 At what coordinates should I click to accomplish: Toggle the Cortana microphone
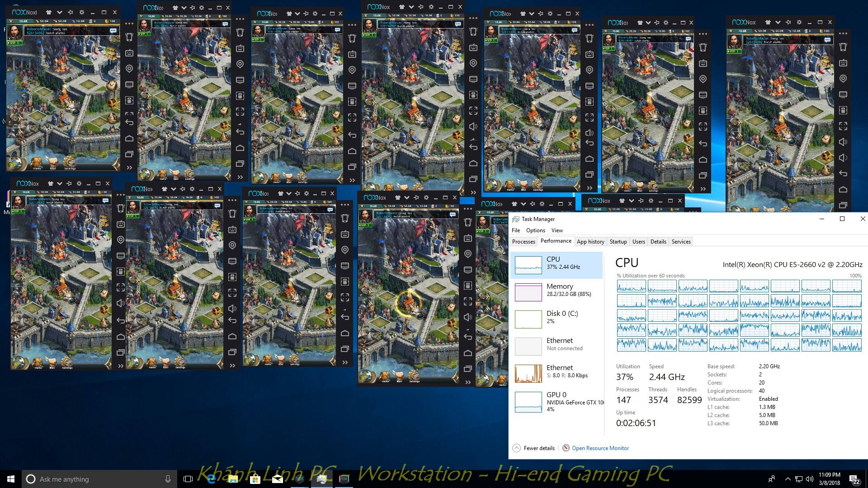(x=168, y=479)
